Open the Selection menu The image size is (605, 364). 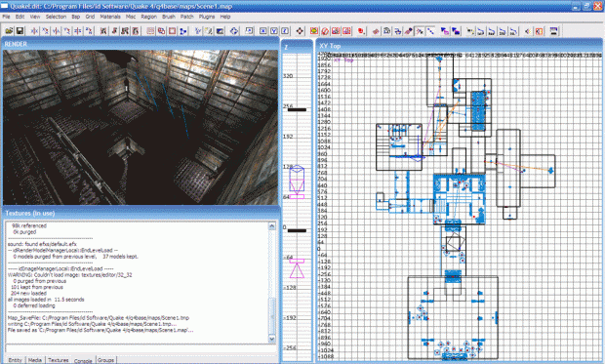56,17
